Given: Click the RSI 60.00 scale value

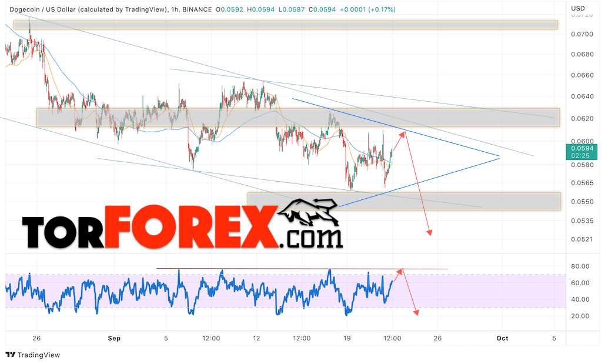Looking at the screenshot, I should pyautogui.click(x=580, y=283).
